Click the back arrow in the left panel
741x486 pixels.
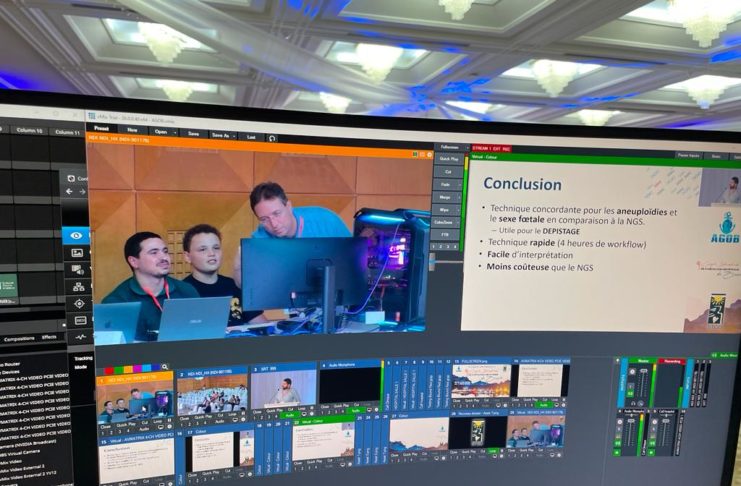(69, 191)
